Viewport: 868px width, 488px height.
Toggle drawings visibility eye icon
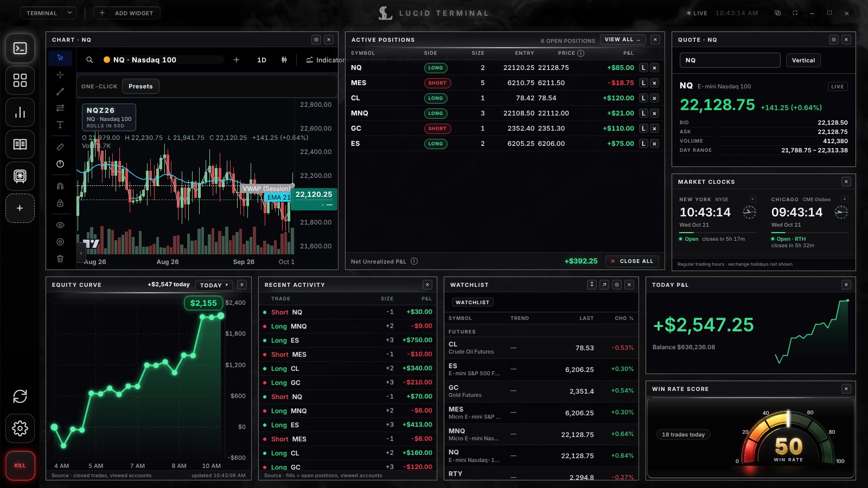click(60, 225)
